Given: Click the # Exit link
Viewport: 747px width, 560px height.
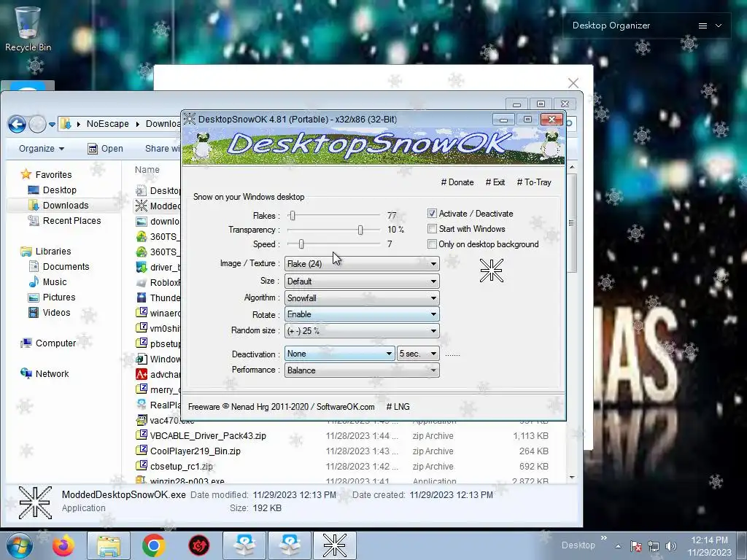Looking at the screenshot, I should tap(495, 182).
